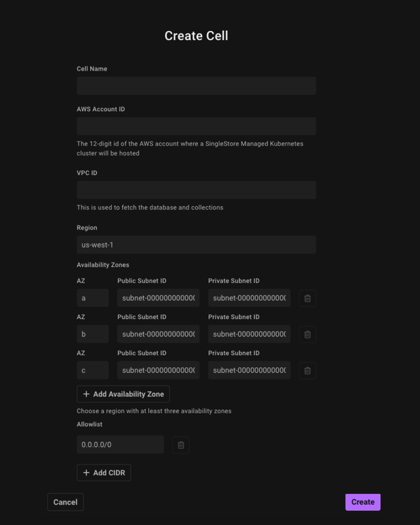
Task: Remove the 0.0.0.0/0 allowlist entry
Action: click(x=181, y=445)
